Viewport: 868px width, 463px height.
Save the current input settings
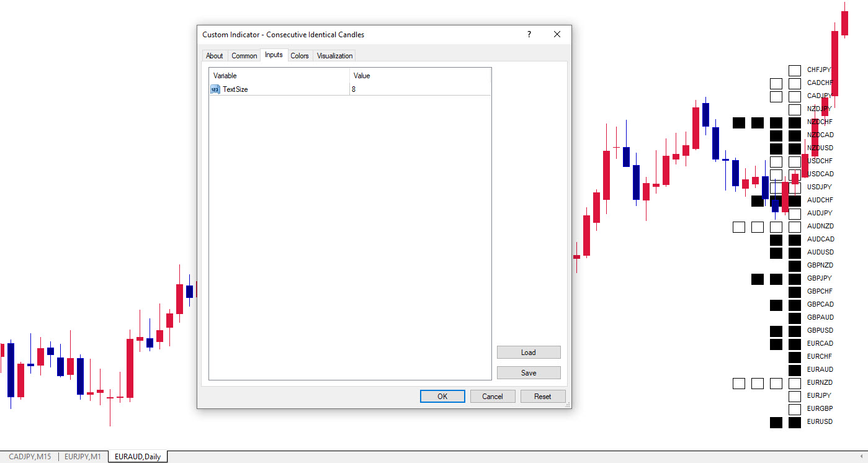click(x=529, y=373)
